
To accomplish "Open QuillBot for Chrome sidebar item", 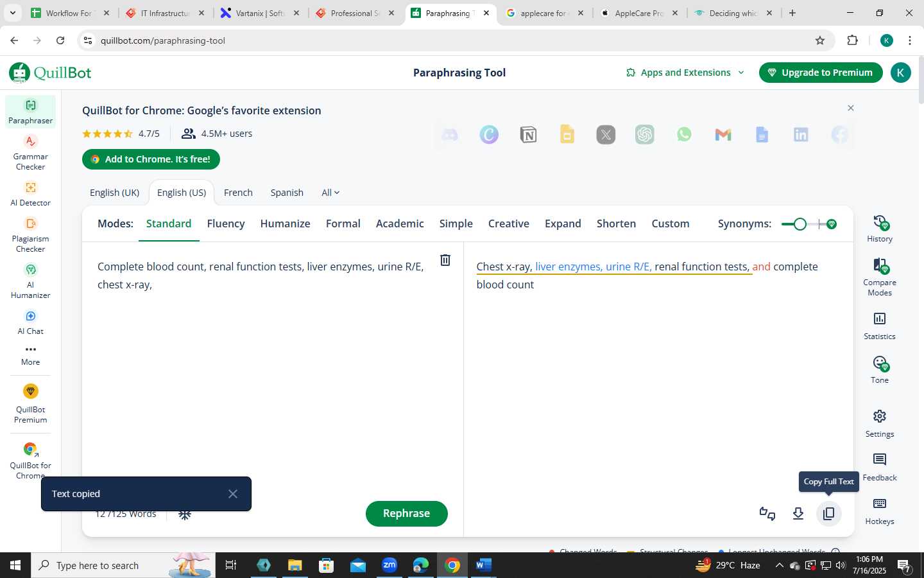I will [30, 460].
